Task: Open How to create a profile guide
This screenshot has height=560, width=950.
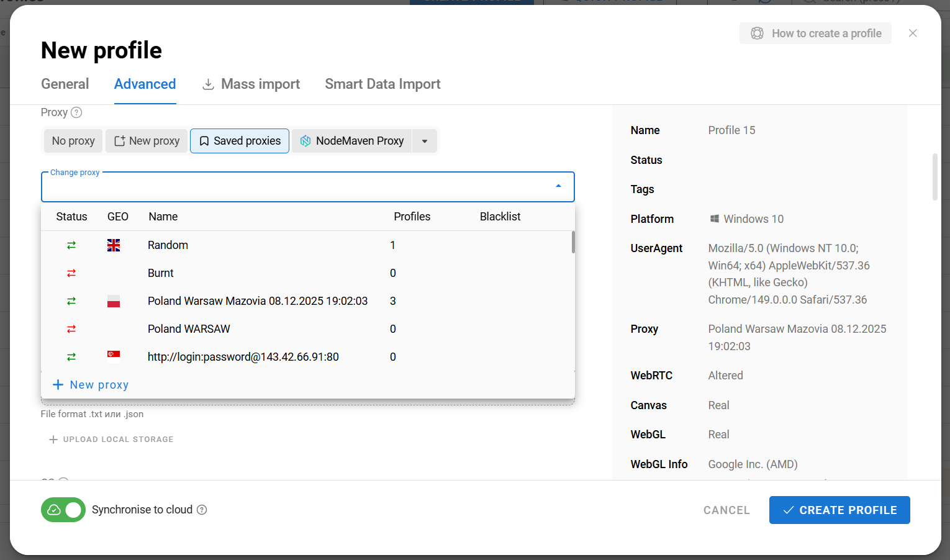Action: click(815, 34)
